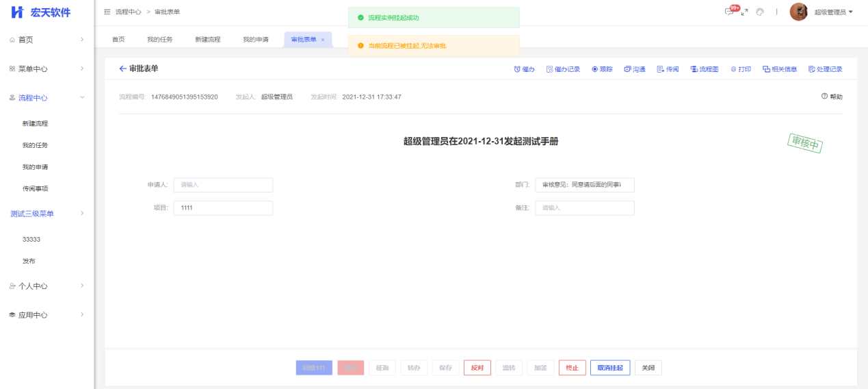The image size is (868, 389).
Task: Open 流程图 flowchart from the toolbar
Action: [x=694, y=69]
